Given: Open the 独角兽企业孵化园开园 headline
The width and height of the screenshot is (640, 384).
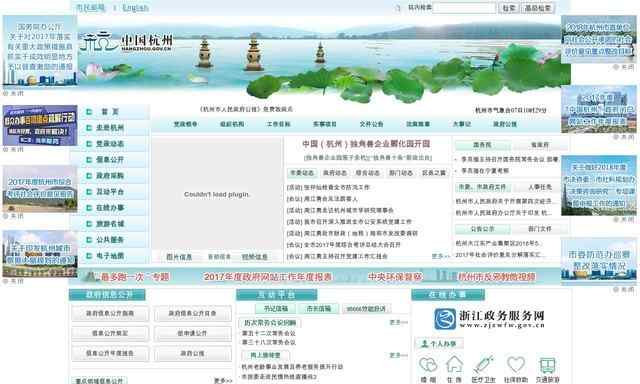Looking at the screenshot, I should point(366,144).
